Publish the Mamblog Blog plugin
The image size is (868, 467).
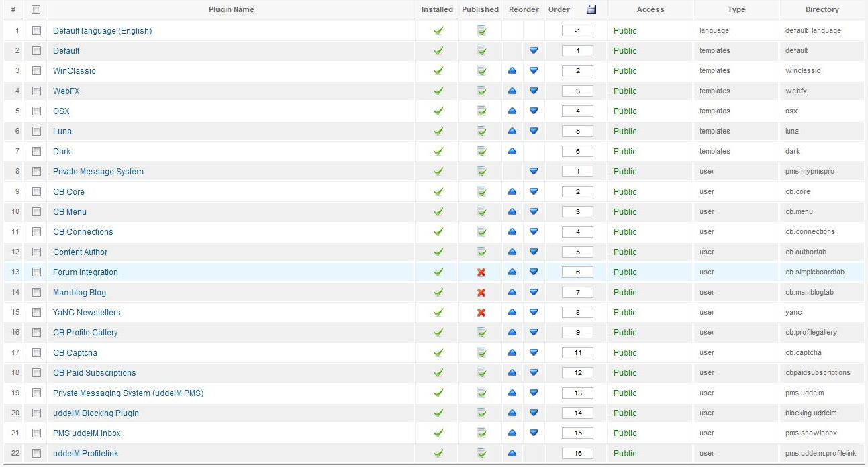click(481, 293)
